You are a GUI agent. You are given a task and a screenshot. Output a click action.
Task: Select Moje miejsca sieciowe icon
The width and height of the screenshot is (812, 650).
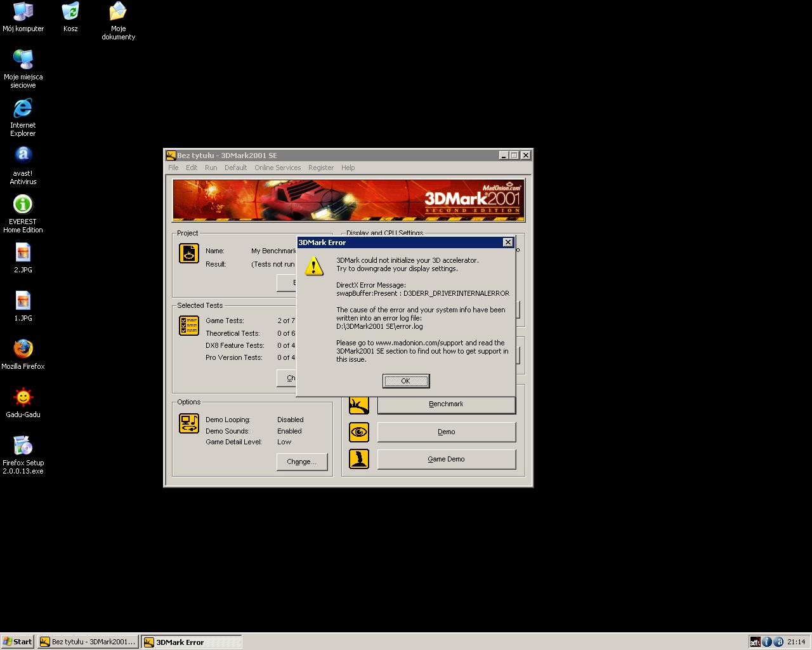point(23,69)
